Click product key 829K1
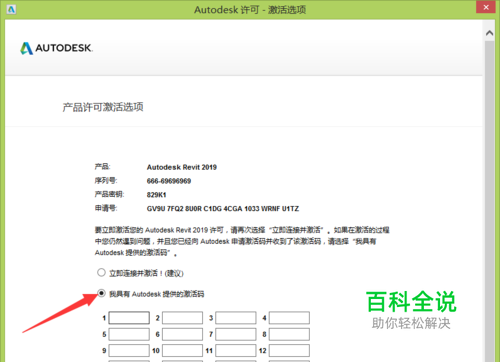The height and width of the screenshot is (362, 500). click(x=156, y=195)
